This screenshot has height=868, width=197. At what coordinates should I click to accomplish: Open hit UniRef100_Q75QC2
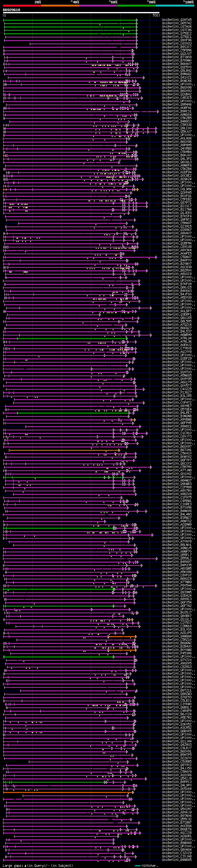(177, 33)
